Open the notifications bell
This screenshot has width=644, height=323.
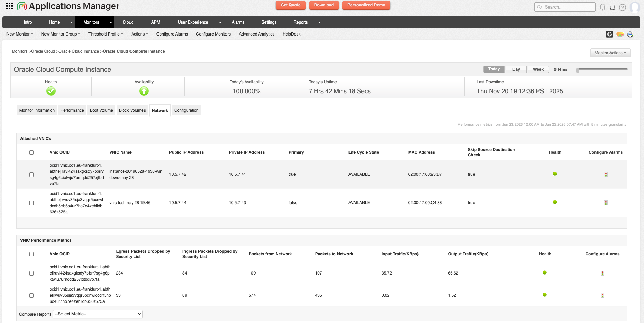[613, 7]
